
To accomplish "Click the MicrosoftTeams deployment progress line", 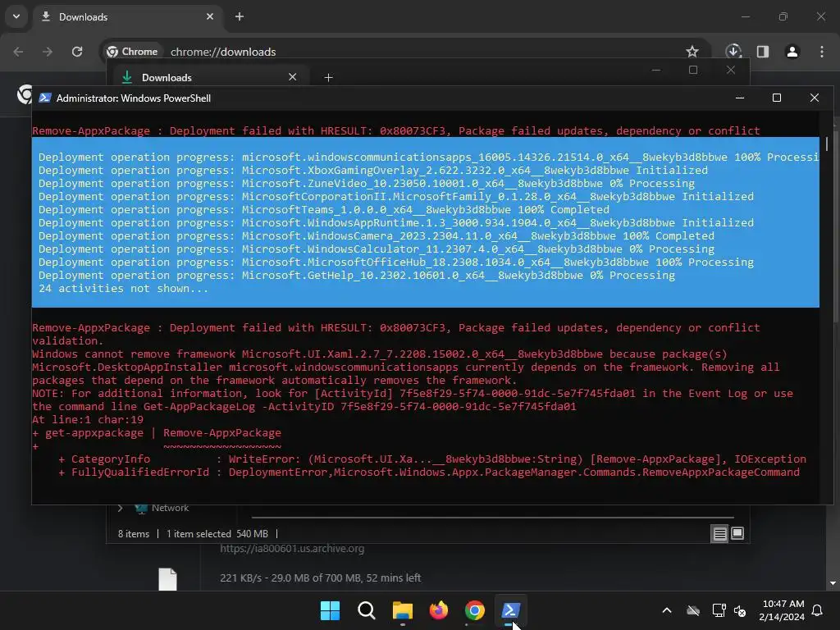I will 323,209.
